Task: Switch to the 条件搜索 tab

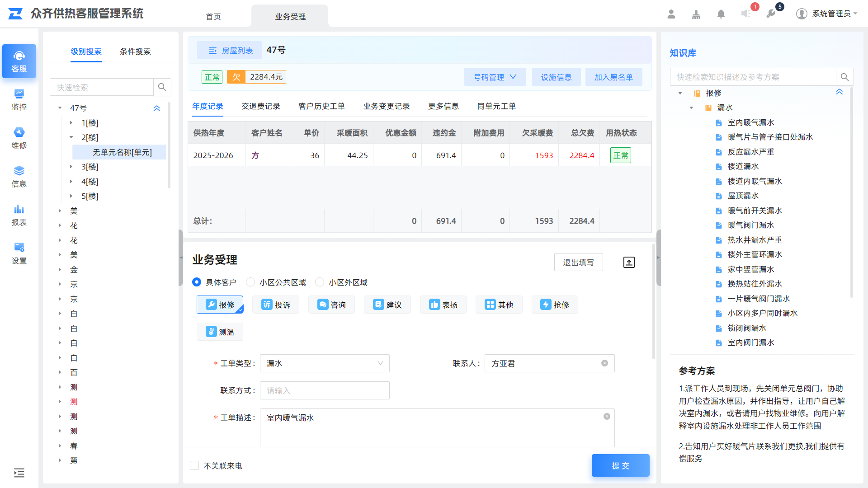Action: coord(135,52)
